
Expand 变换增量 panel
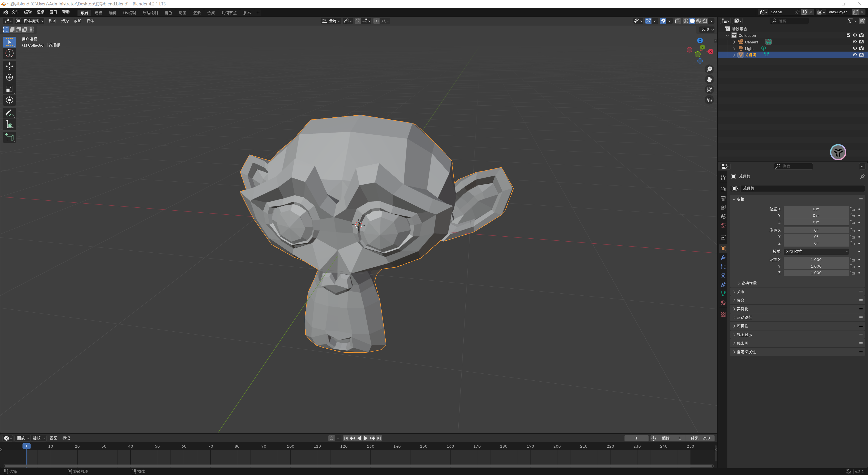[748, 283]
